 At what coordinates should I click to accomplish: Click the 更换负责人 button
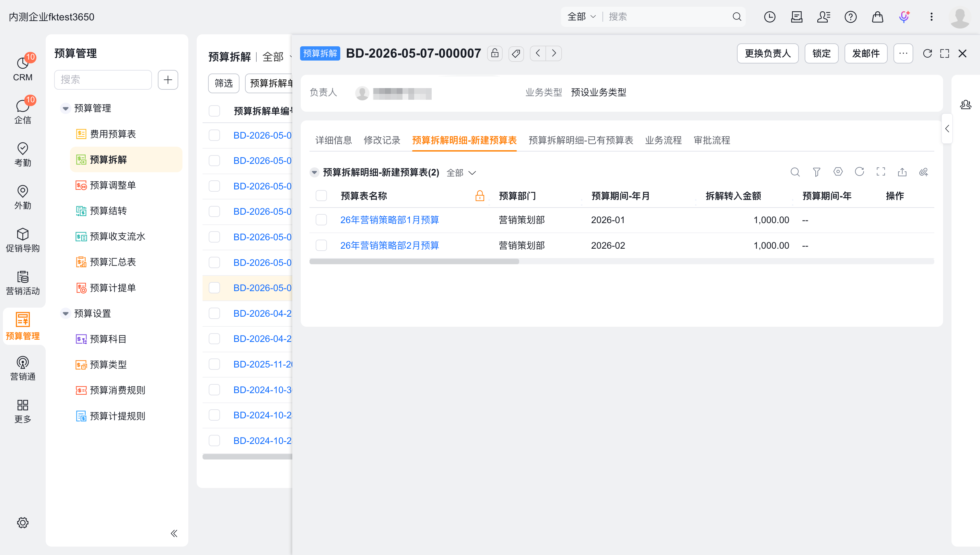(767, 53)
